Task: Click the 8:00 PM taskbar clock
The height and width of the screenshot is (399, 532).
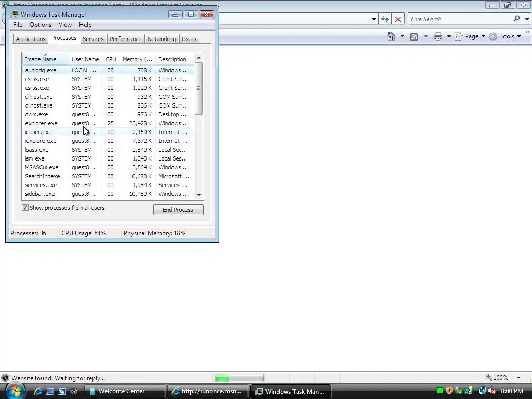Action: [x=512, y=391]
